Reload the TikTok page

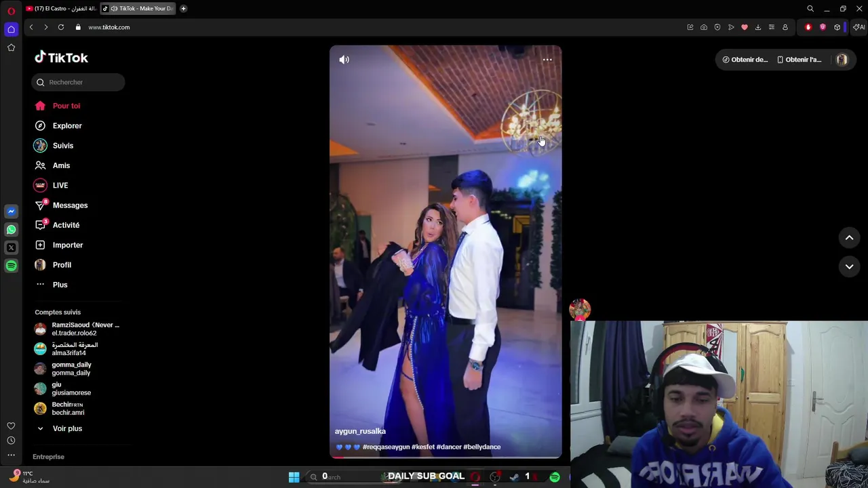tap(61, 27)
